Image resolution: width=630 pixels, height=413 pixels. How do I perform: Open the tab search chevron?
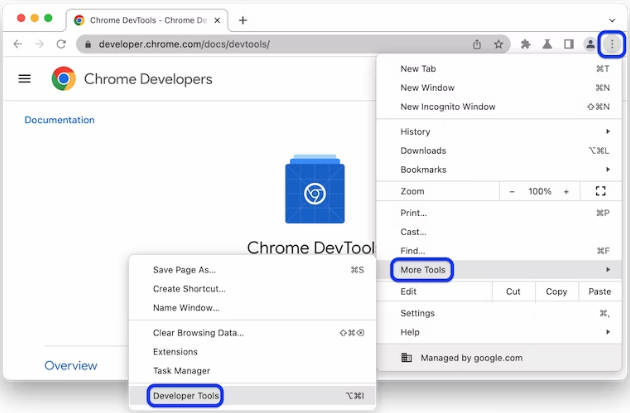coord(612,20)
